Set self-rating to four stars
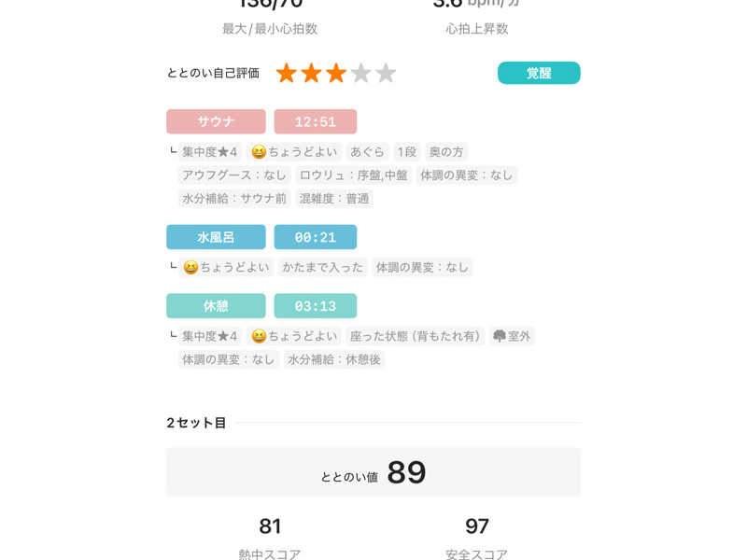Viewport: 747px width, 560px height. (361, 73)
